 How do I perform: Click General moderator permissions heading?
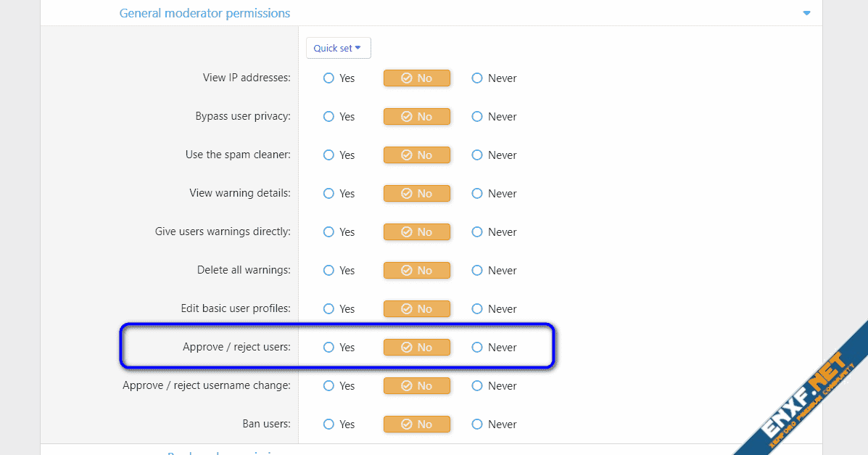[204, 13]
